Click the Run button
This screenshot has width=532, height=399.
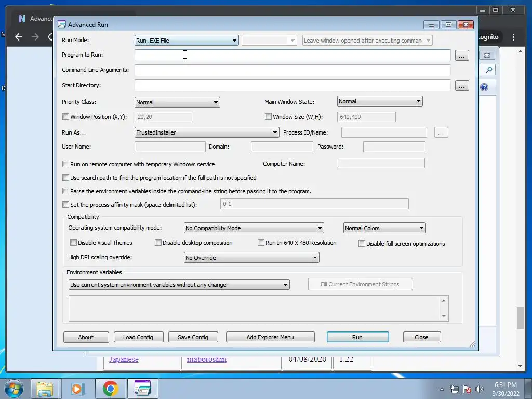pos(357,337)
